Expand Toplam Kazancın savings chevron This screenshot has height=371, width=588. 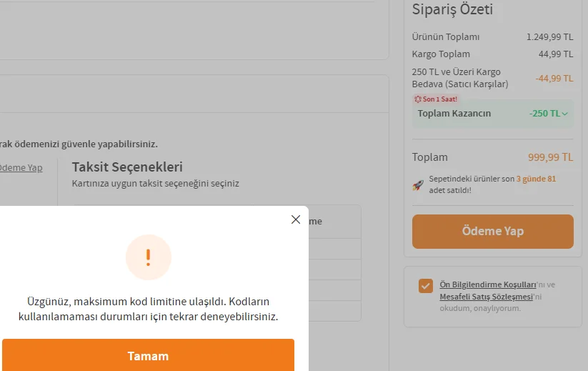pyautogui.click(x=564, y=114)
